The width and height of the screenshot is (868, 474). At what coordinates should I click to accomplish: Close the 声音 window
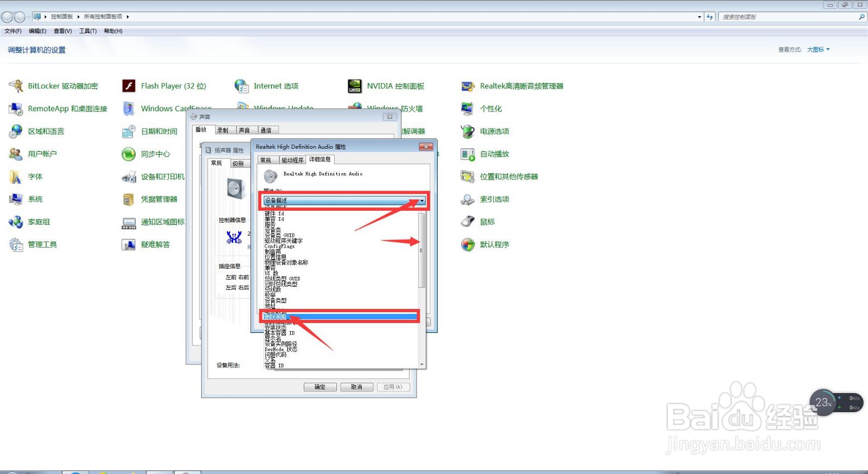tap(390, 117)
